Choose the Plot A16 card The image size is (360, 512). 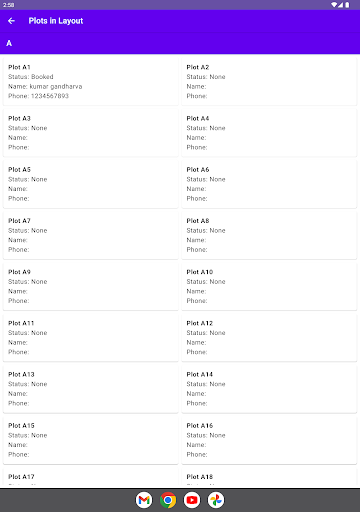pyautogui.click(x=269, y=440)
